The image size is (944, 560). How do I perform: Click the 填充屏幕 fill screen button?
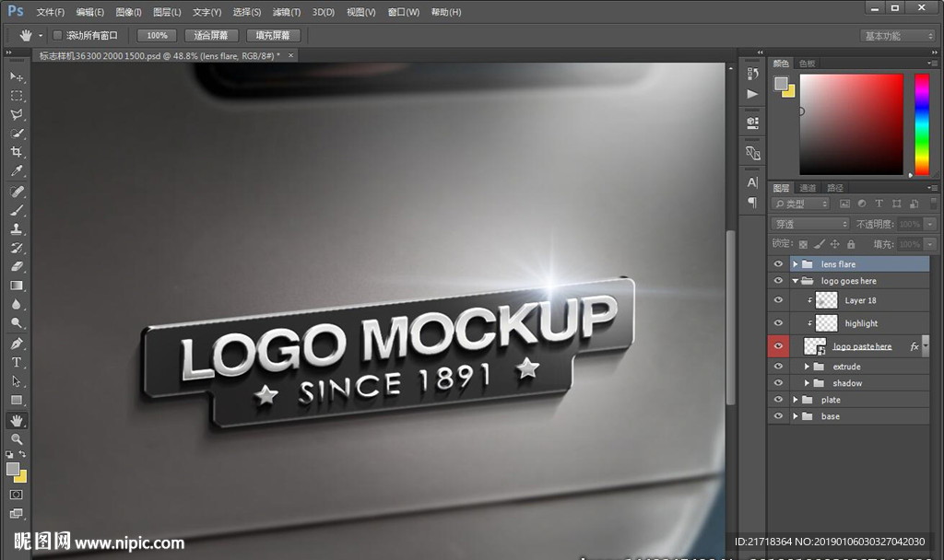click(273, 36)
